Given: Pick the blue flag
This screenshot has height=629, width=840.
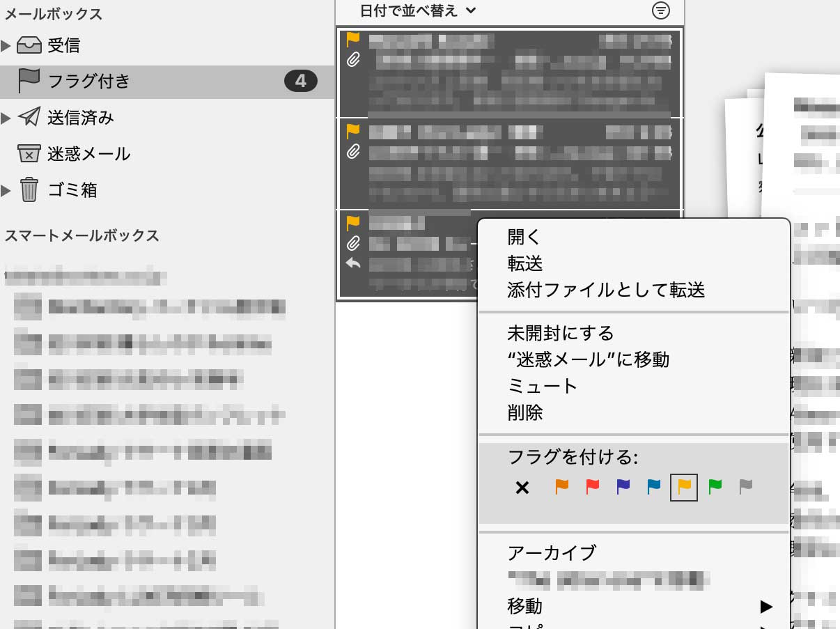Looking at the screenshot, I should (x=653, y=487).
